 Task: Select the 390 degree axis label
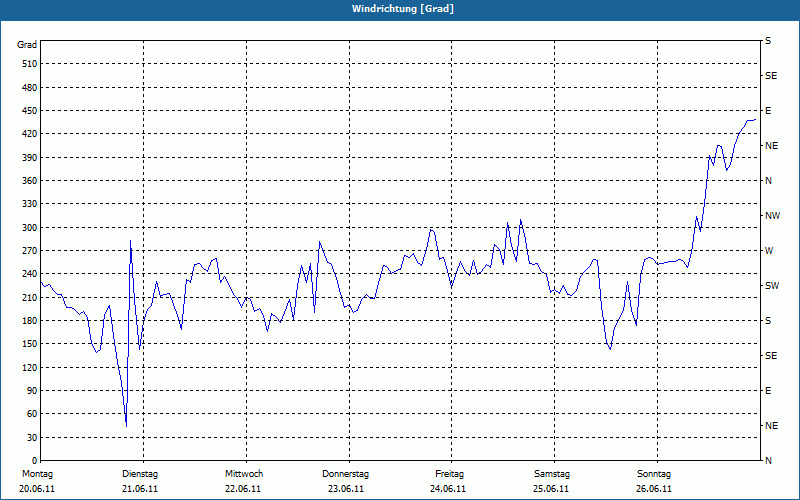coord(30,157)
